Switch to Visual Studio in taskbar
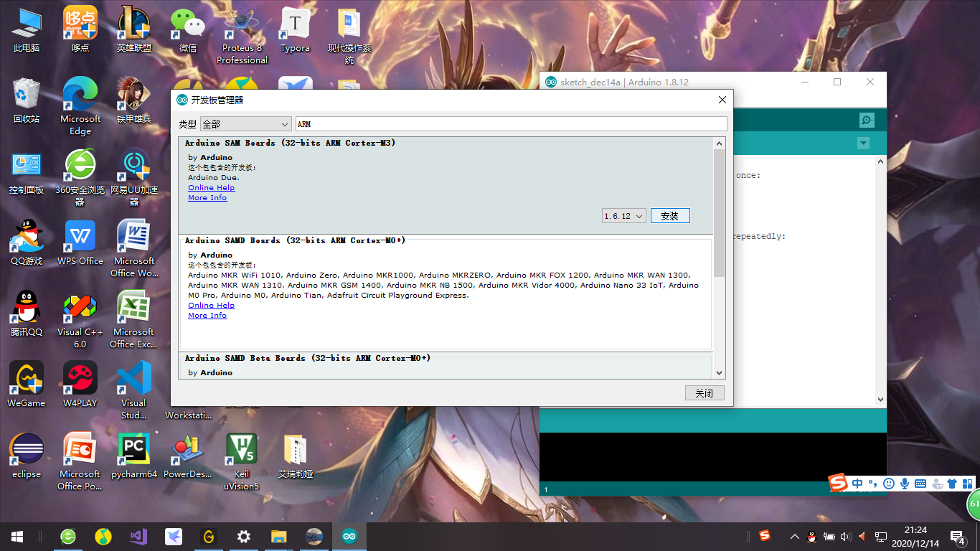Screen dimensions: 980x551 pyautogui.click(x=138, y=537)
